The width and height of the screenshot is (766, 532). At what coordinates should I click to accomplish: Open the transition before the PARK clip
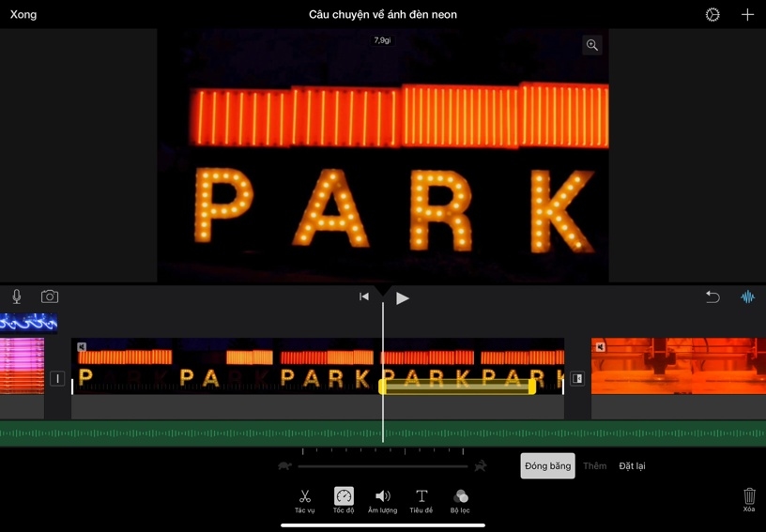click(57, 379)
